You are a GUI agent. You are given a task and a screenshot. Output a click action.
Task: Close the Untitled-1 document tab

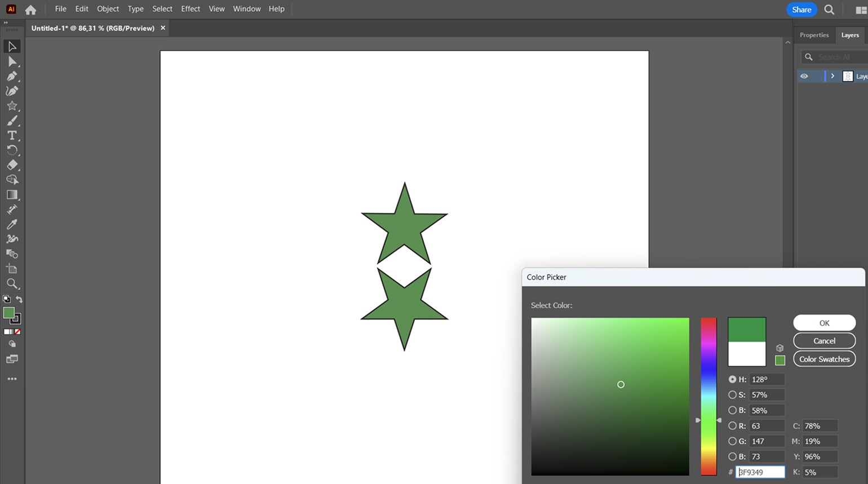coord(163,28)
